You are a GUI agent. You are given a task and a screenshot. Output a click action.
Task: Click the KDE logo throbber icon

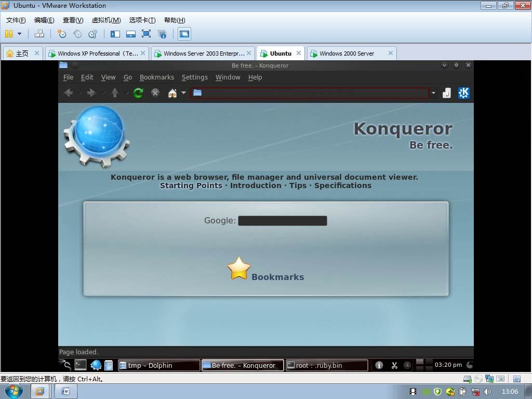[x=464, y=92]
